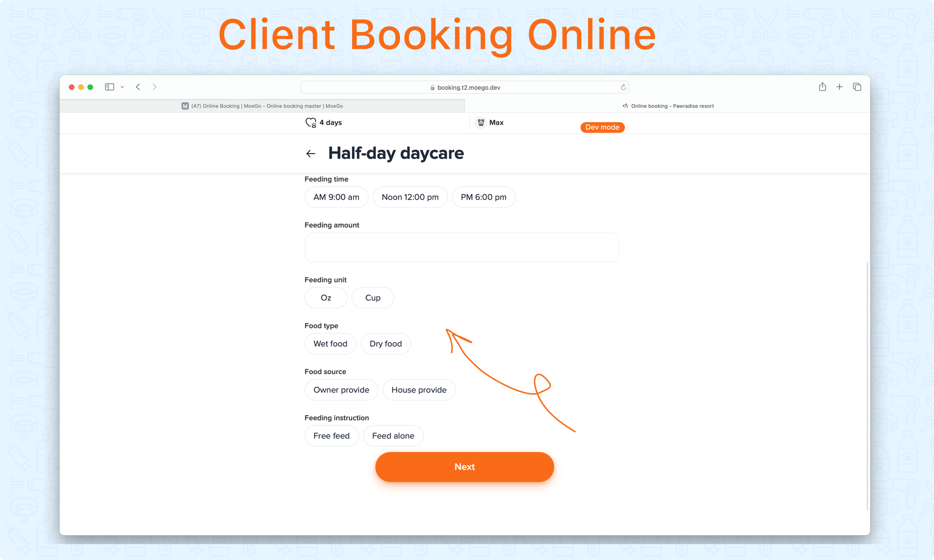Switch to Online Booking MoeGo master tab
The image size is (934, 560).
262,106
